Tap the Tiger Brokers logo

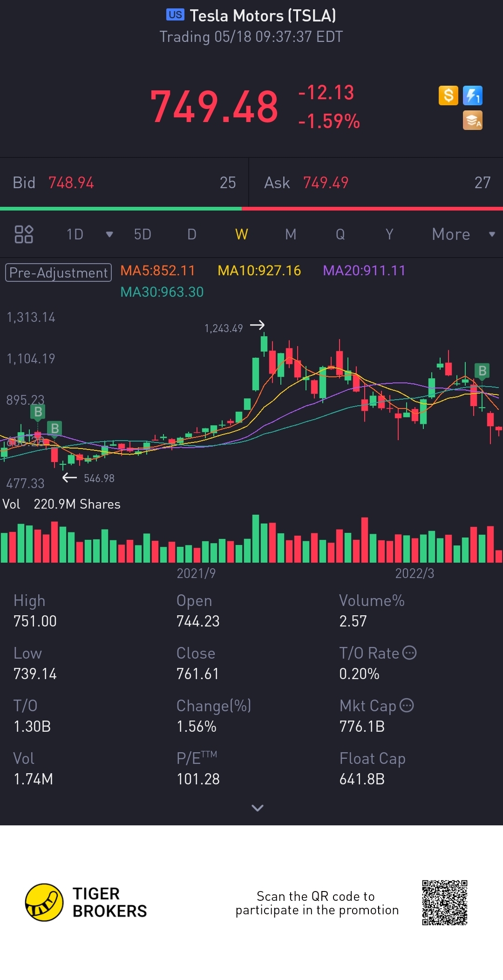(x=86, y=902)
